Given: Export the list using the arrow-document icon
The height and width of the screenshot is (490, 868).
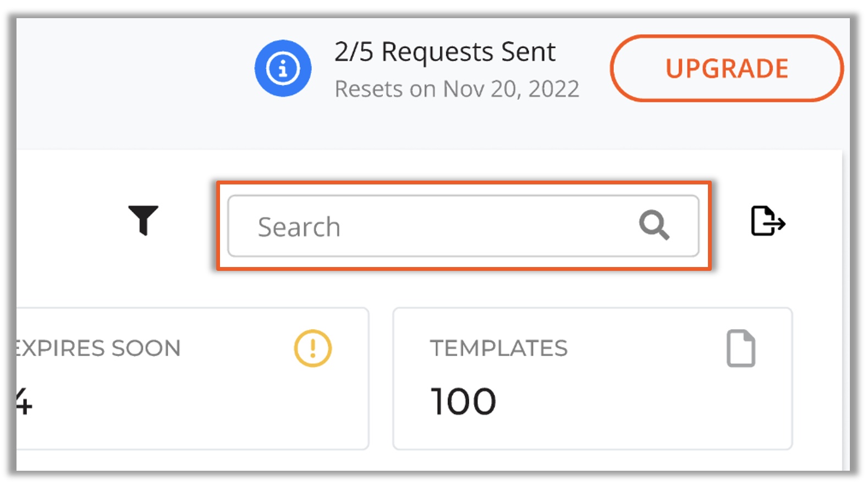Looking at the screenshot, I should [x=768, y=221].
